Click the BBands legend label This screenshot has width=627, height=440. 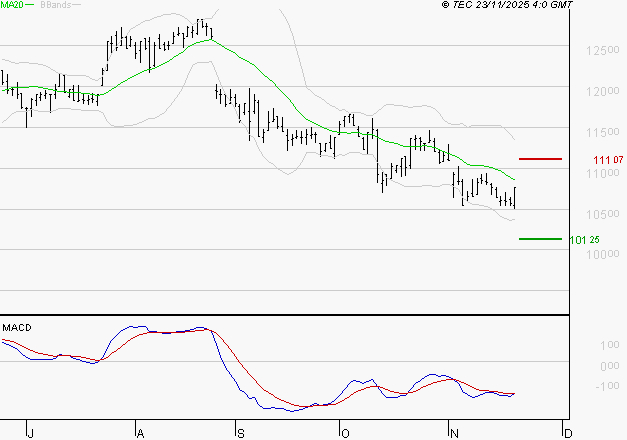coord(56,5)
